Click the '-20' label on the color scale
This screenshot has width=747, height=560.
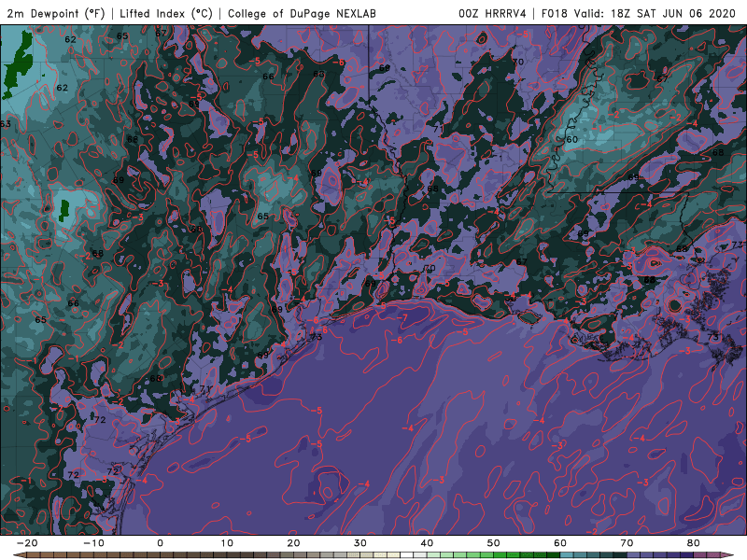coord(27,543)
